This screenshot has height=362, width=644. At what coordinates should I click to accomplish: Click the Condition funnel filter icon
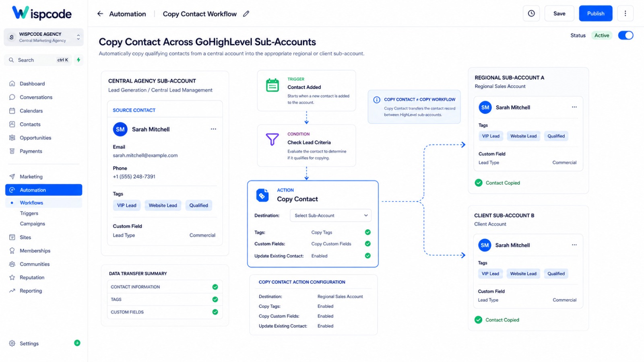[272, 140]
